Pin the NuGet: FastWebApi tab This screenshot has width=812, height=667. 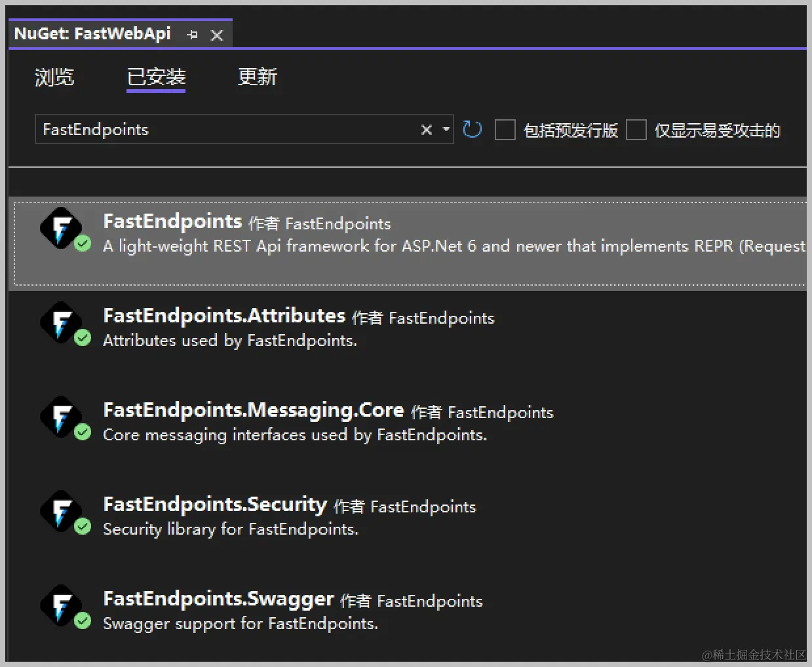192,35
